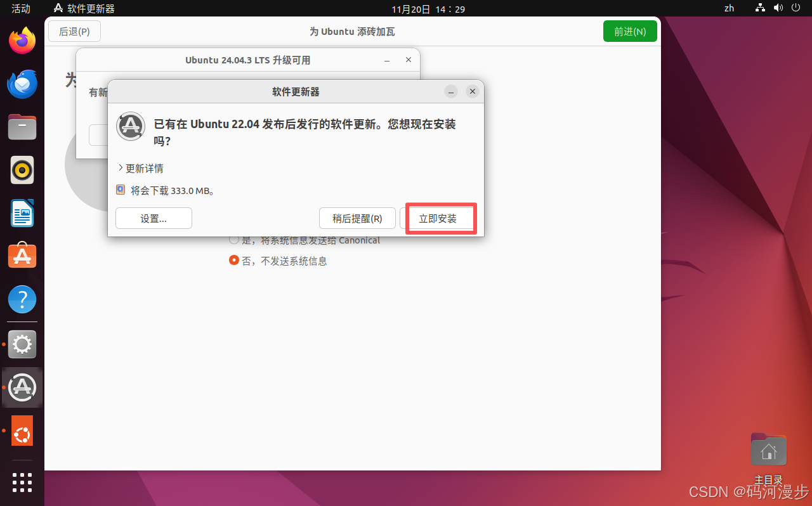Launch Thunderbird mail from the dock
Screen dimensions: 812x506
22,84
